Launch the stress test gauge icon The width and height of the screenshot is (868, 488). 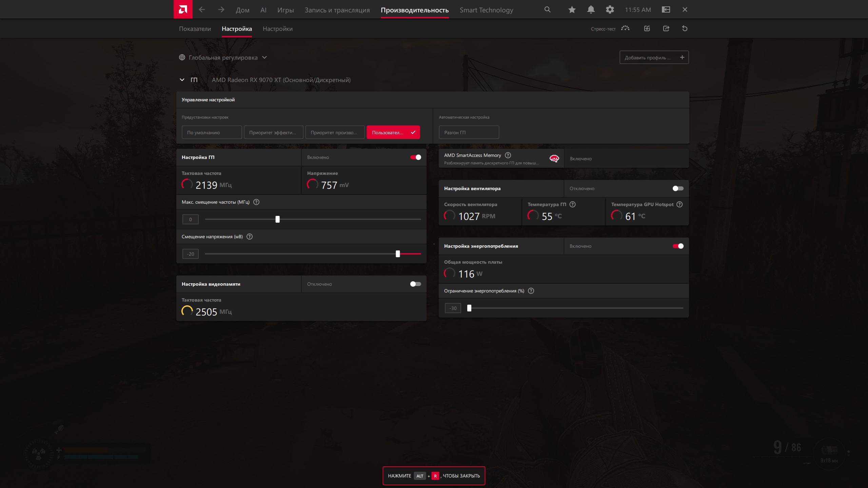tap(625, 28)
